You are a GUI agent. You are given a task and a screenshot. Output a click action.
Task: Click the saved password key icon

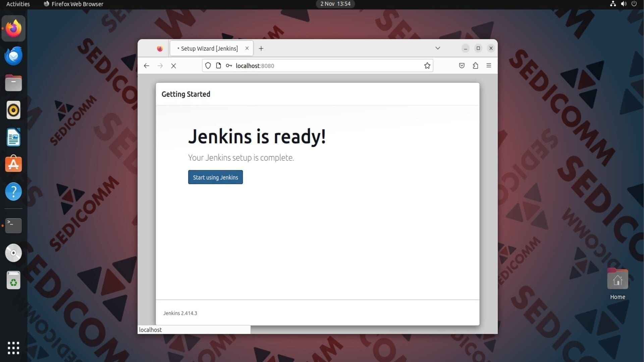click(229, 66)
